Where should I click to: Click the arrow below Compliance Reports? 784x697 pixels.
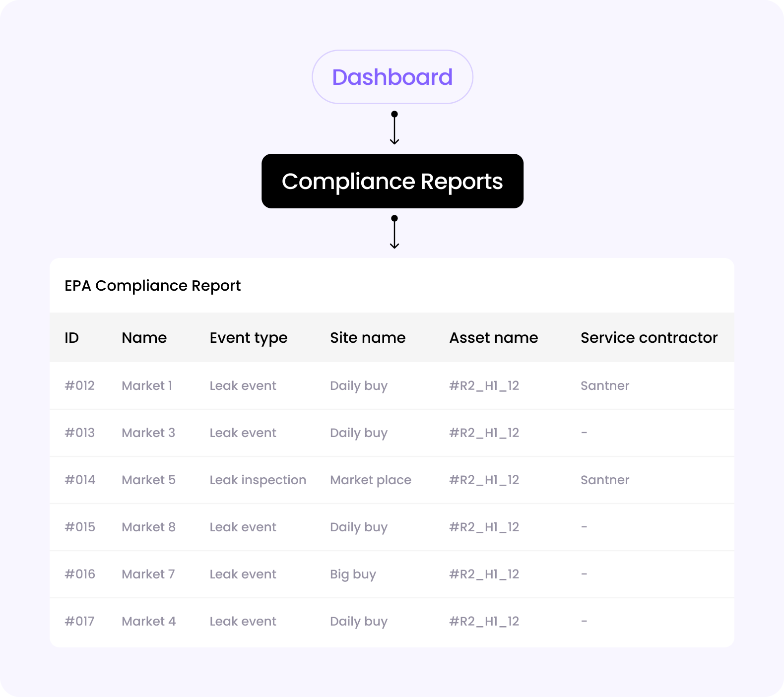394,233
